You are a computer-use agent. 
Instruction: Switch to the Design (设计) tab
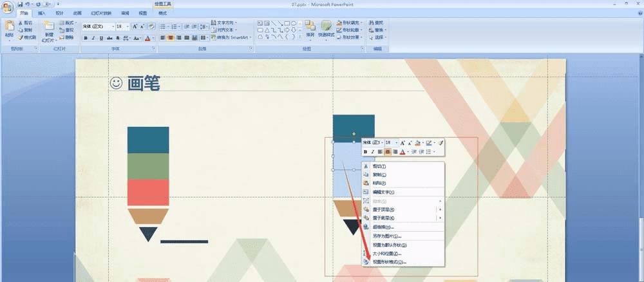coord(60,13)
